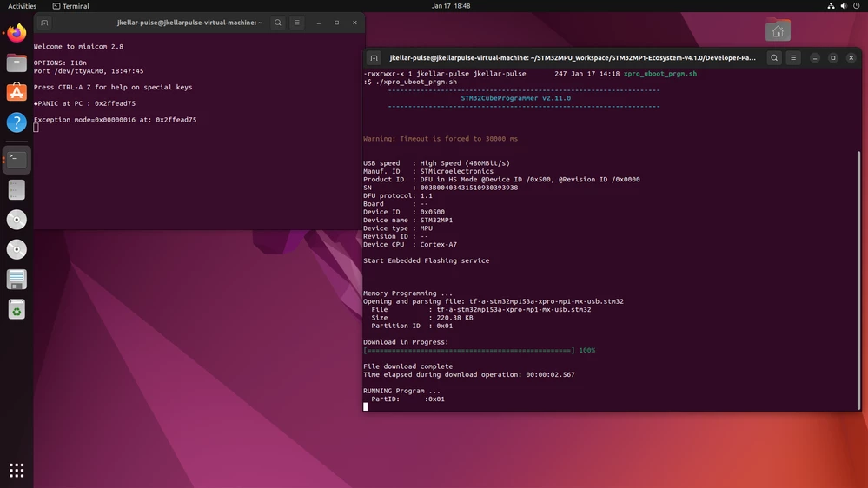Image resolution: width=868 pixels, height=488 pixels.
Task: Click the 'USB speed' High Speed line
Action: 437,163
